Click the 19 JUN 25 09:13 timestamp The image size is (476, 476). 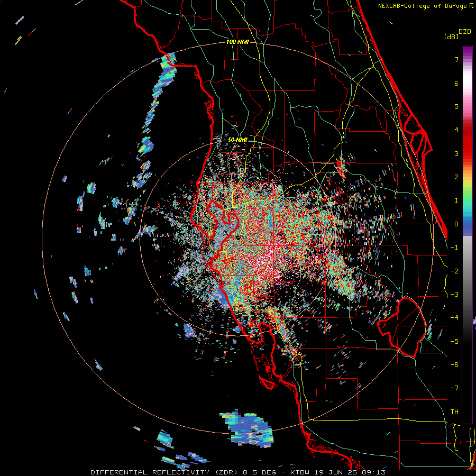click(349, 472)
